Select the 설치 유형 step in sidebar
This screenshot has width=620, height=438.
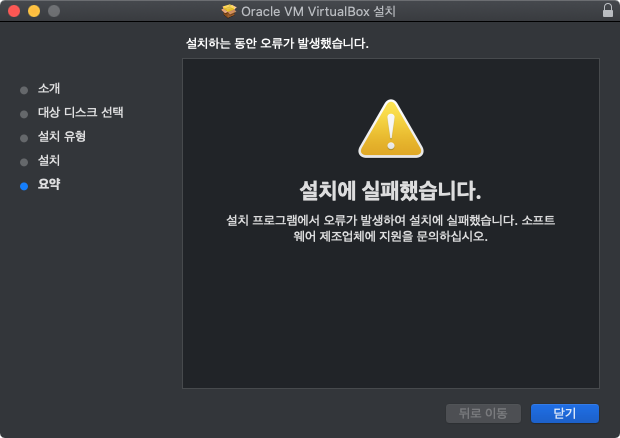coord(62,136)
